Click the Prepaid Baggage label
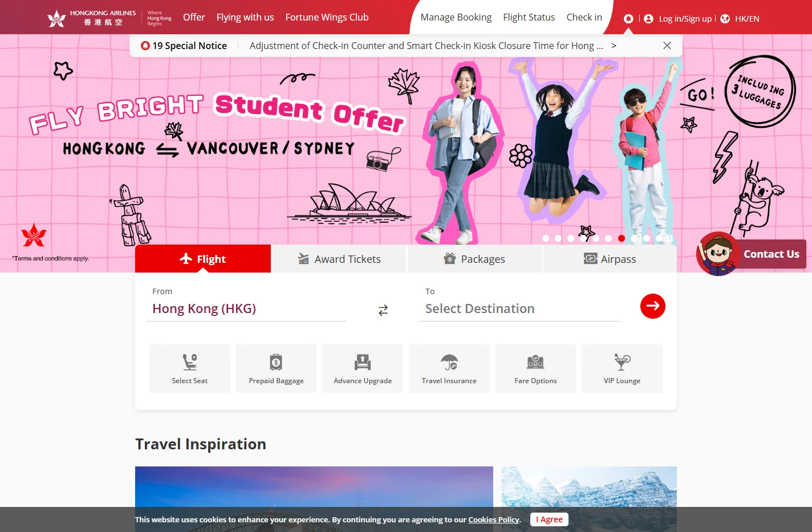Image resolution: width=812 pixels, height=532 pixels. (x=276, y=381)
